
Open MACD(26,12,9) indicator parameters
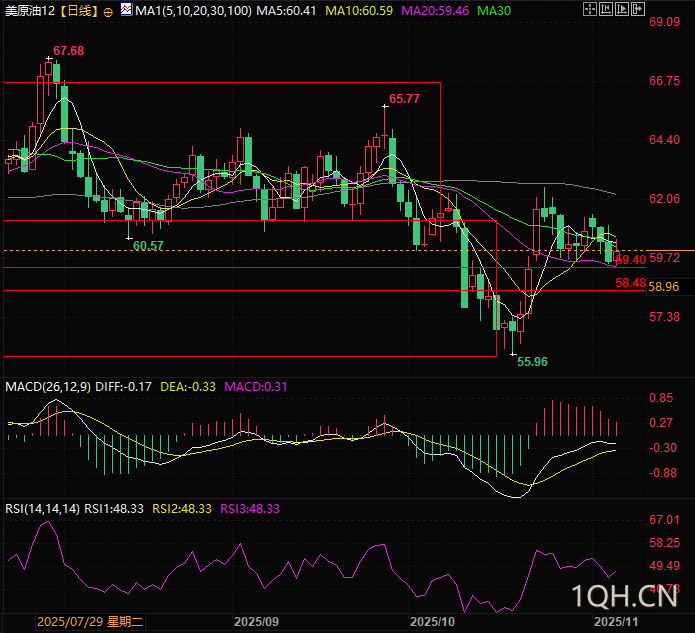(47, 386)
